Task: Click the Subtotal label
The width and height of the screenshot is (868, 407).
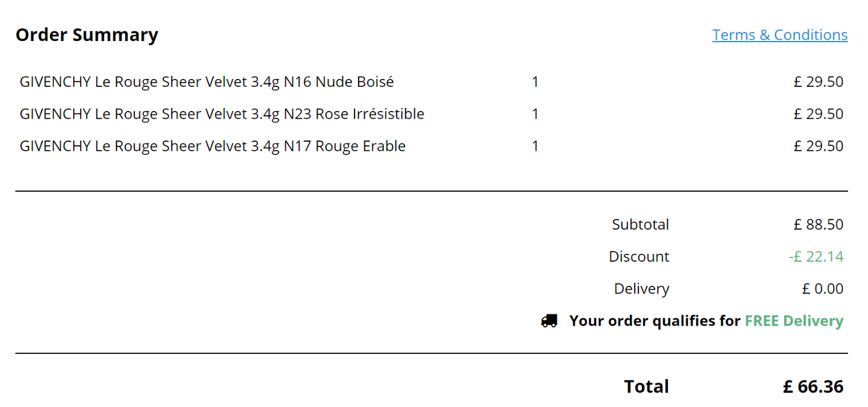Action: pyautogui.click(x=640, y=224)
